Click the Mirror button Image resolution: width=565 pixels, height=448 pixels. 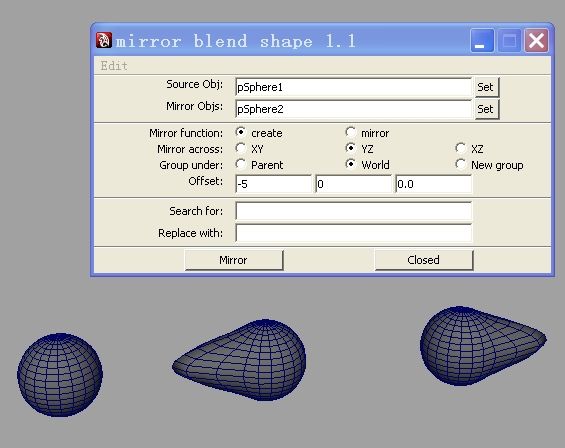234,260
